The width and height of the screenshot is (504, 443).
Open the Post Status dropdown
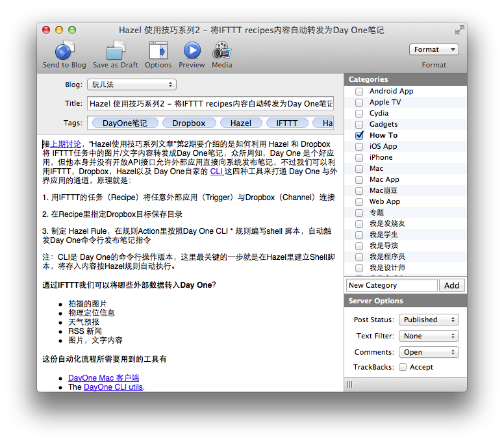(429, 320)
